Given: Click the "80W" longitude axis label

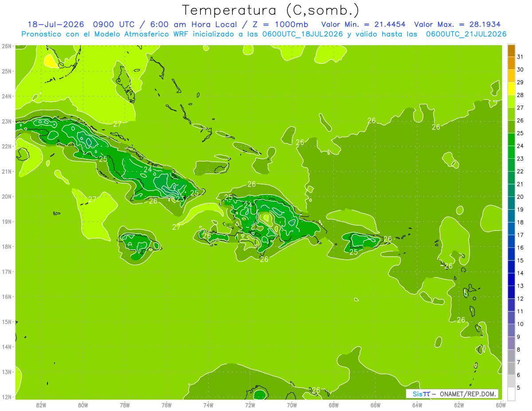Looking at the screenshot, I should click(83, 405).
